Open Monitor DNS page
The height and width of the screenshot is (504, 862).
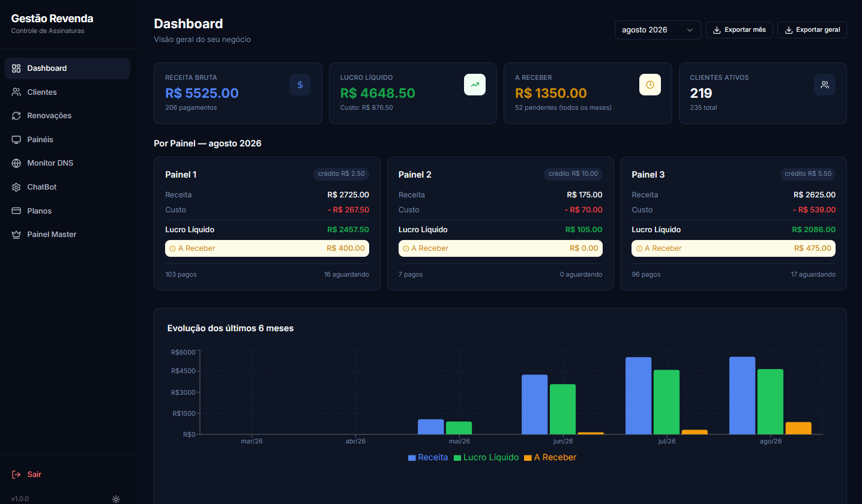[x=67, y=163]
